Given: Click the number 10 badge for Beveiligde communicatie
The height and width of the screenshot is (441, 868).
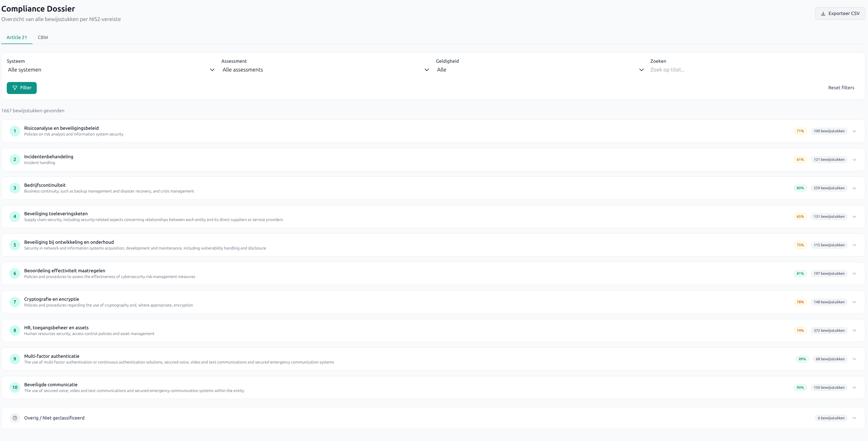Looking at the screenshot, I should [15, 387].
